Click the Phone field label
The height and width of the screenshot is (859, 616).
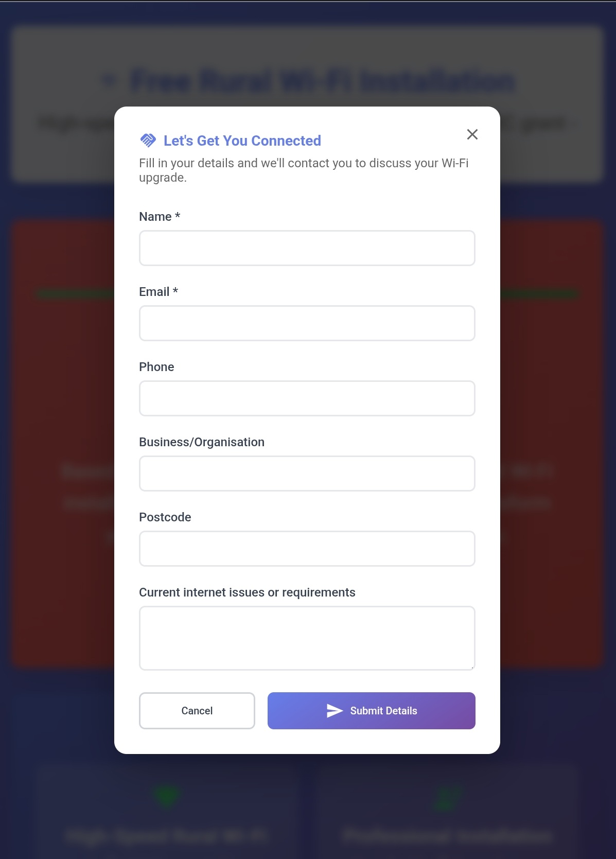(156, 366)
